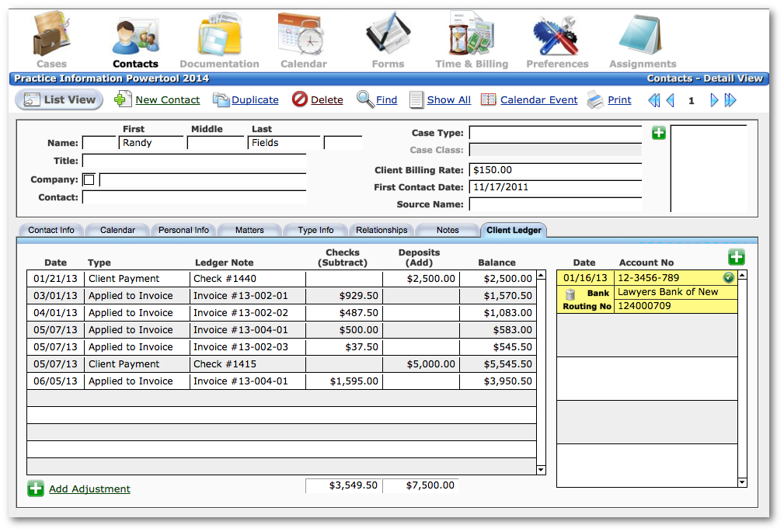Click the Show All link
Image resolution: width=784 pixels, height=532 pixels.
449,100
